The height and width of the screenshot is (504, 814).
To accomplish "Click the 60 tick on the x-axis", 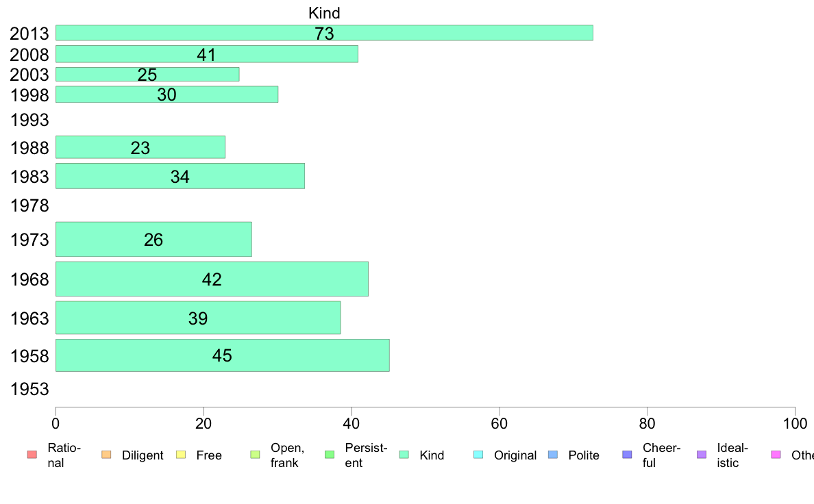I will click(499, 424).
